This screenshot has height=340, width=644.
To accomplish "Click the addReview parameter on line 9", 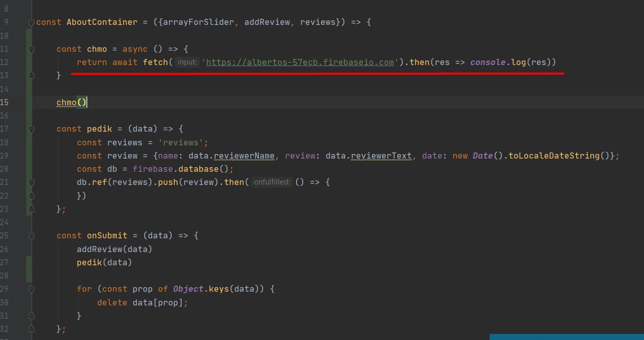I will point(267,22).
